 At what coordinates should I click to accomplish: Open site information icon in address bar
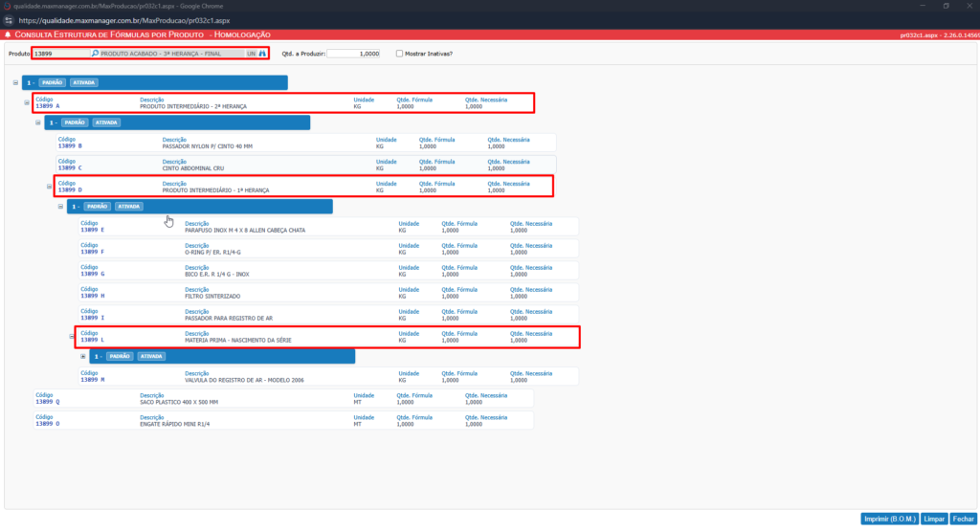point(9,19)
